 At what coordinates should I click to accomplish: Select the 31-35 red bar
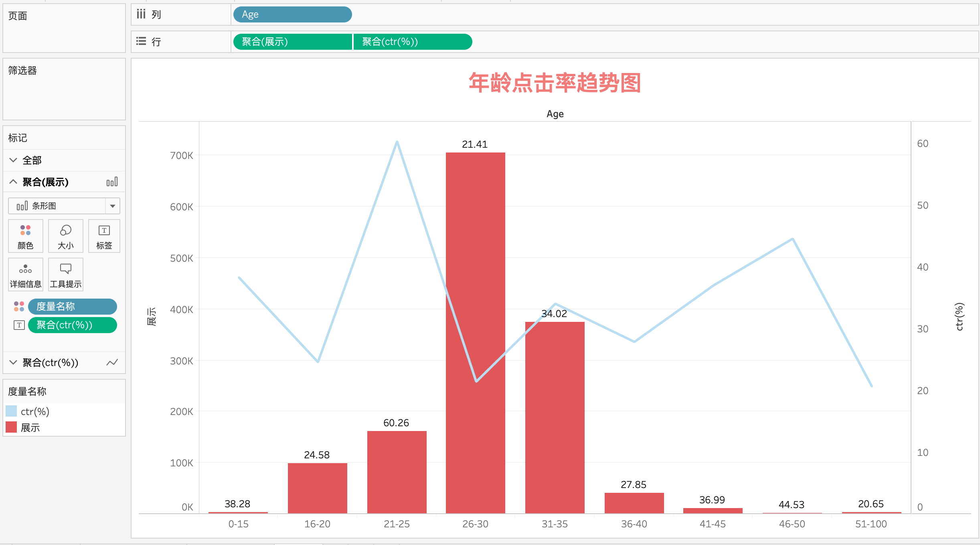555,417
